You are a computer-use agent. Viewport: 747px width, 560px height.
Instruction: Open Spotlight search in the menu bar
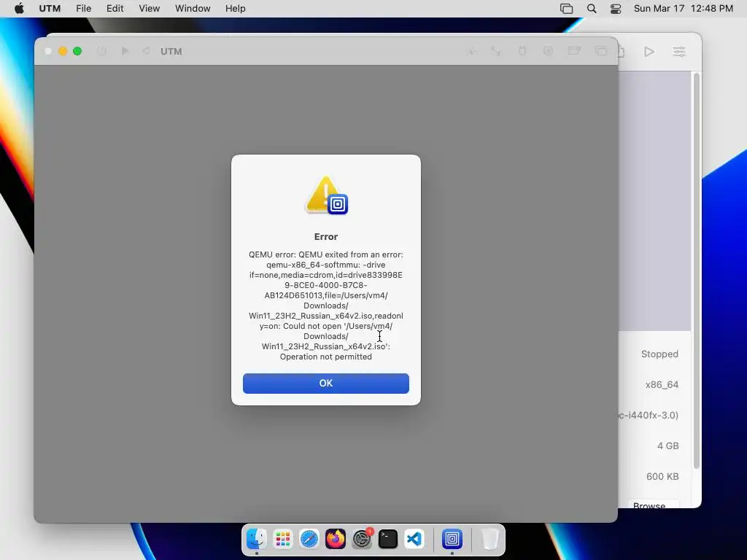pyautogui.click(x=592, y=9)
